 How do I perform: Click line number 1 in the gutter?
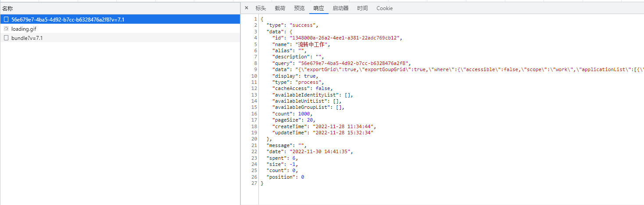click(x=255, y=19)
